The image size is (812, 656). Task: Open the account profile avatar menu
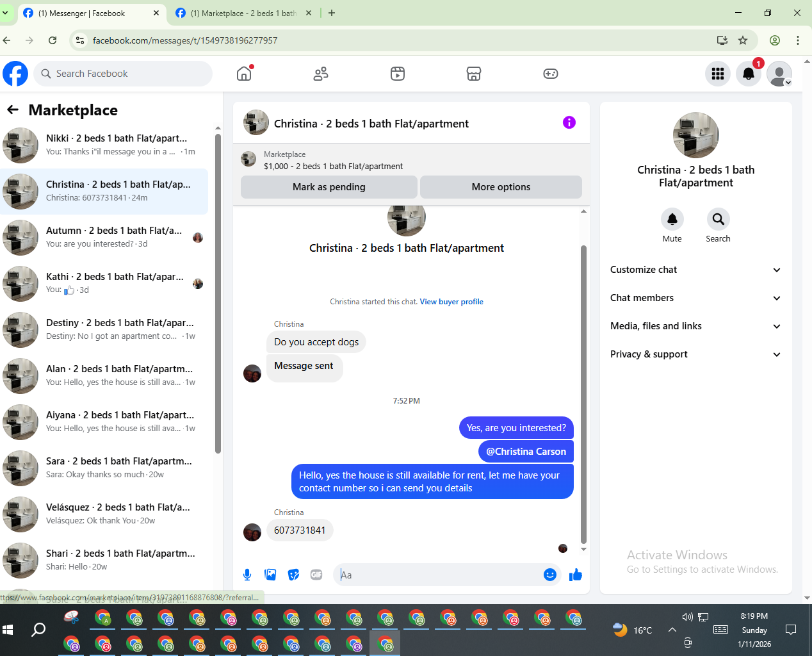[779, 74]
